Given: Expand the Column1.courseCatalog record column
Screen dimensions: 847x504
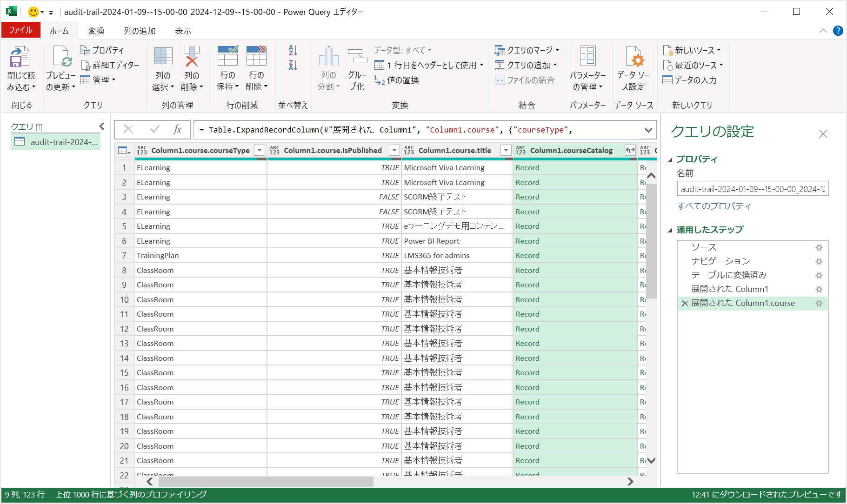Looking at the screenshot, I should point(630,150).
